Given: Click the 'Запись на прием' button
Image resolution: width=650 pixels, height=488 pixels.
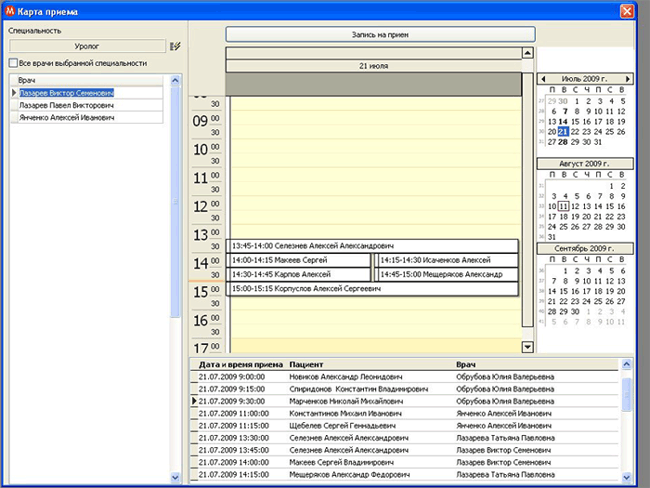Looking at the screenshot, I should click(x=380, y=34).
